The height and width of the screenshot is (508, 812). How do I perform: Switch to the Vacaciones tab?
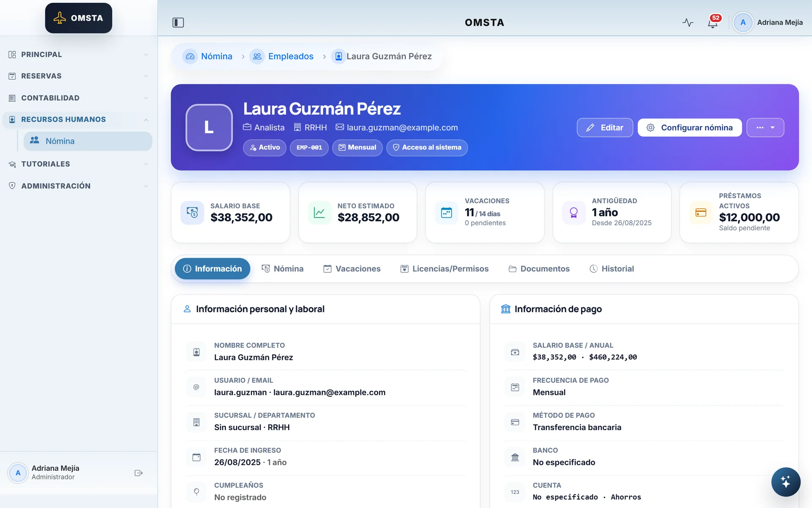click(x=352, y=269)
